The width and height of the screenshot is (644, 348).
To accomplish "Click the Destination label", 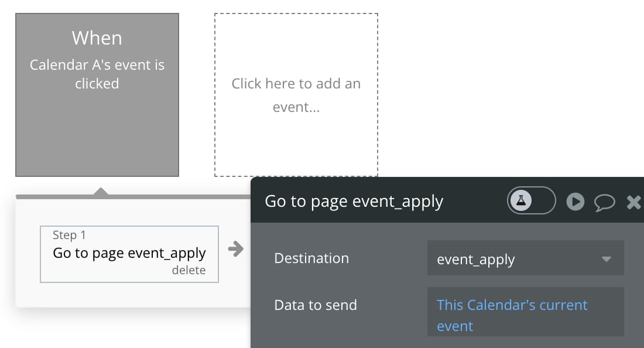I will pos(311,258).
